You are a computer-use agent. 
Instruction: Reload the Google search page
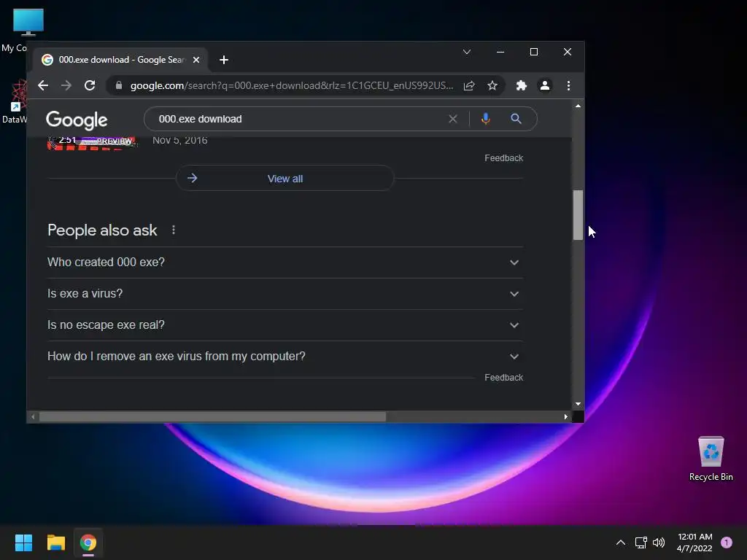pos(90,86)
